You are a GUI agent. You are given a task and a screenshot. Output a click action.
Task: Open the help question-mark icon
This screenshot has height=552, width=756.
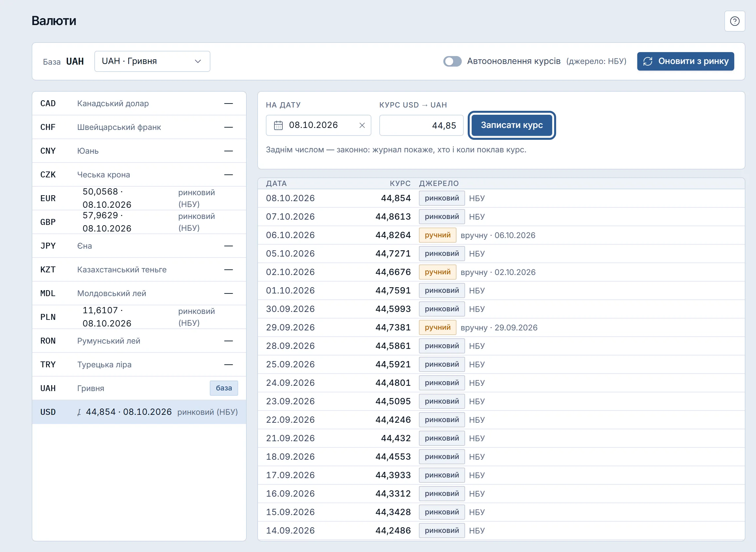click(734, 21)
